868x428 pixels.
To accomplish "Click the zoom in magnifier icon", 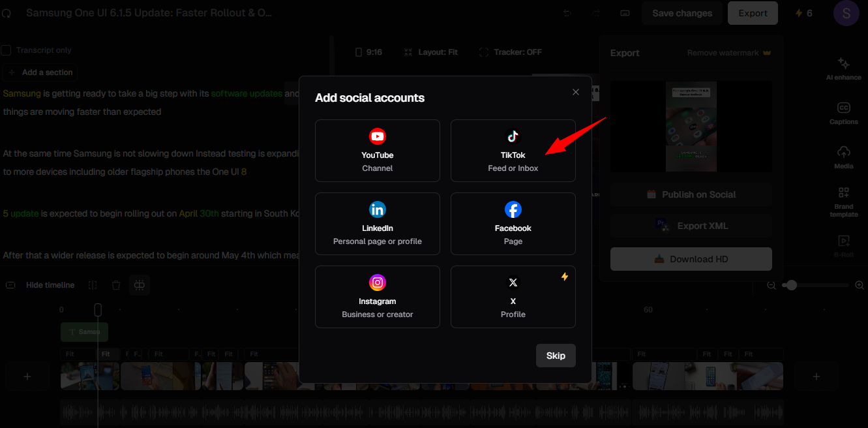I will 860,285.
